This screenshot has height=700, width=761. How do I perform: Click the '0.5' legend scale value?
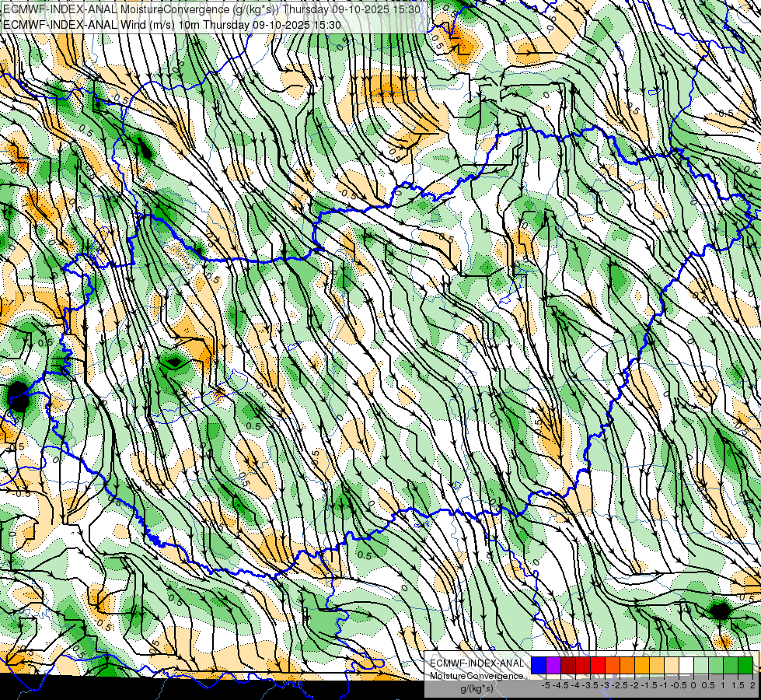click(x=708, y=685)
